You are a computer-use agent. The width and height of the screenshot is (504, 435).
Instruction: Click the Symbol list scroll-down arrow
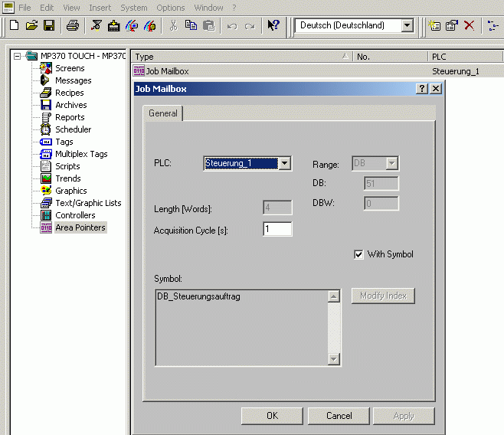[333, 358]
